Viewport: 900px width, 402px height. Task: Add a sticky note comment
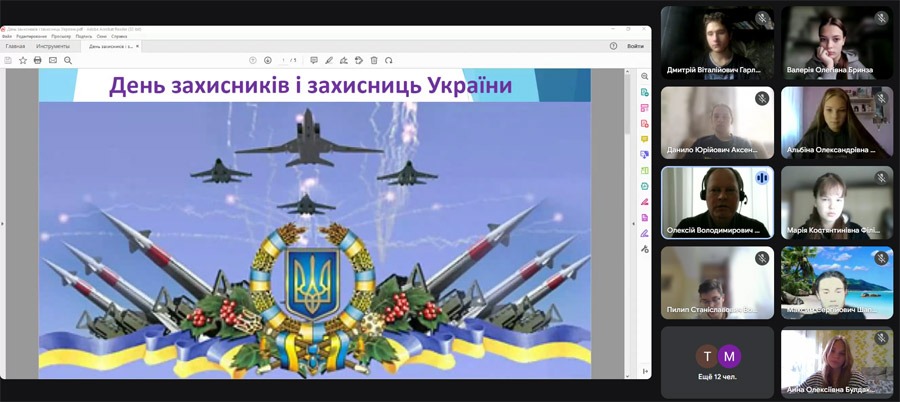click(x=314, y=60)
